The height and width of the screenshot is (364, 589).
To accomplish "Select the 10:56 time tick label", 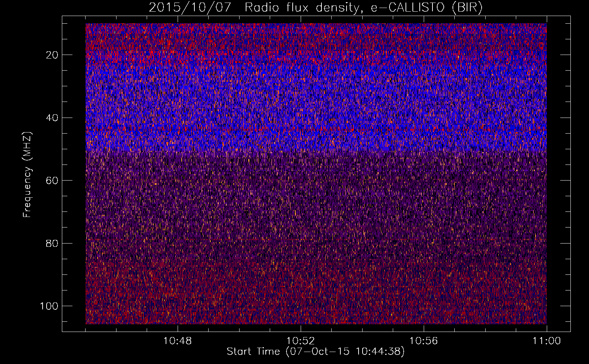I will [x=424, y=341].
